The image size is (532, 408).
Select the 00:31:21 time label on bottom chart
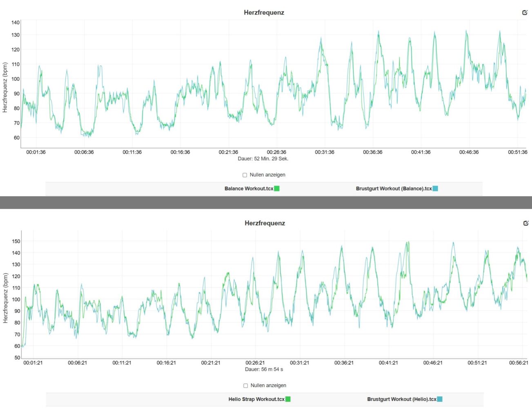(299, 363)
